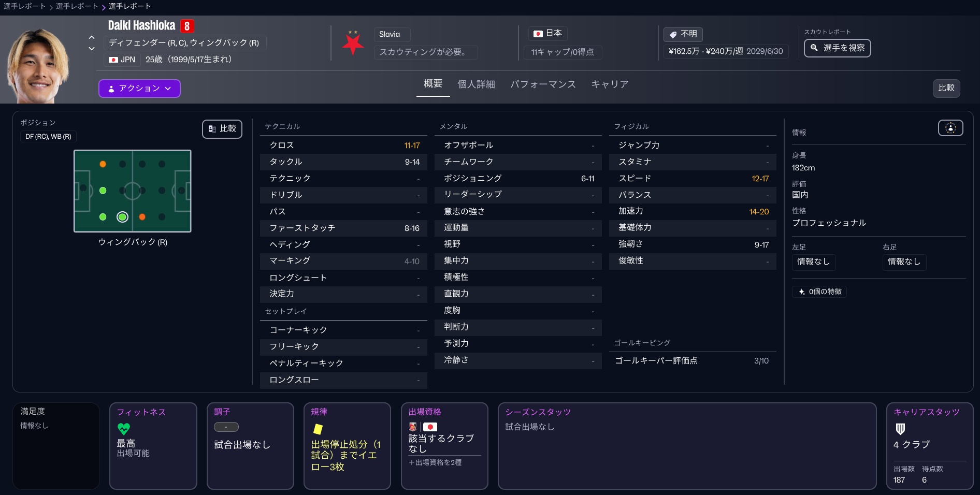
Task: Go to previous player with up chevron
Action: click(92, 37)
